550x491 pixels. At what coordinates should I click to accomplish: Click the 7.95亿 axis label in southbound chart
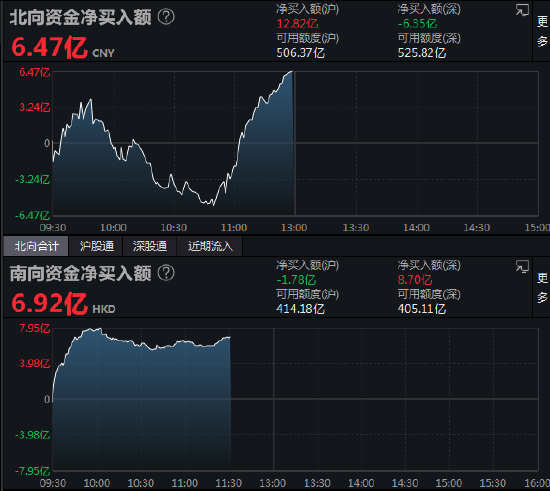(x=35, y=328)
